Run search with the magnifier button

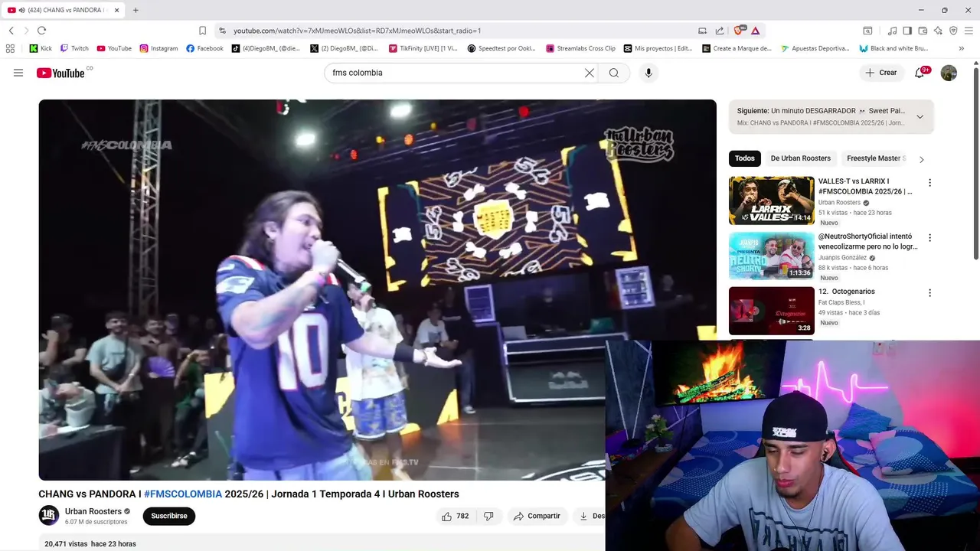(614, 73)
